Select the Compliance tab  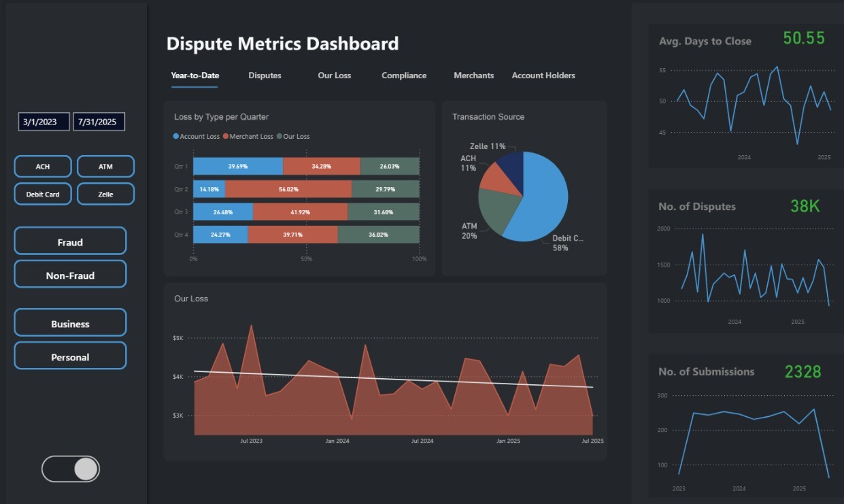(404, 75)
